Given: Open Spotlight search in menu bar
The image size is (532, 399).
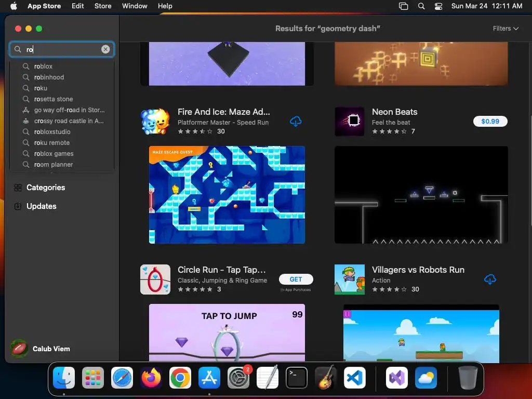Looking at the screenshot, I should click(421, 6).
